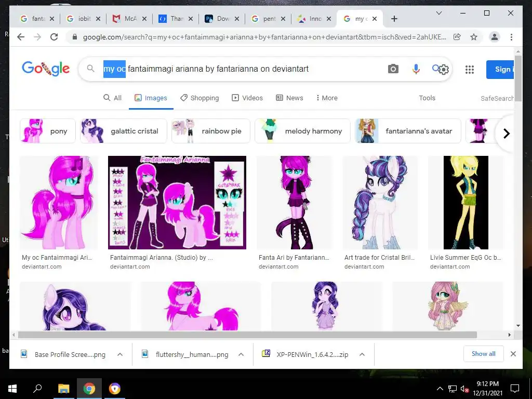
Task: Filter by the pony chip
Action: 47,131
